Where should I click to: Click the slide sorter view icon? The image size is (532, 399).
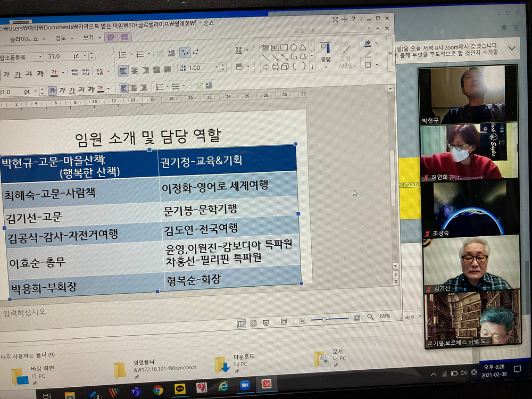(253, 323)
